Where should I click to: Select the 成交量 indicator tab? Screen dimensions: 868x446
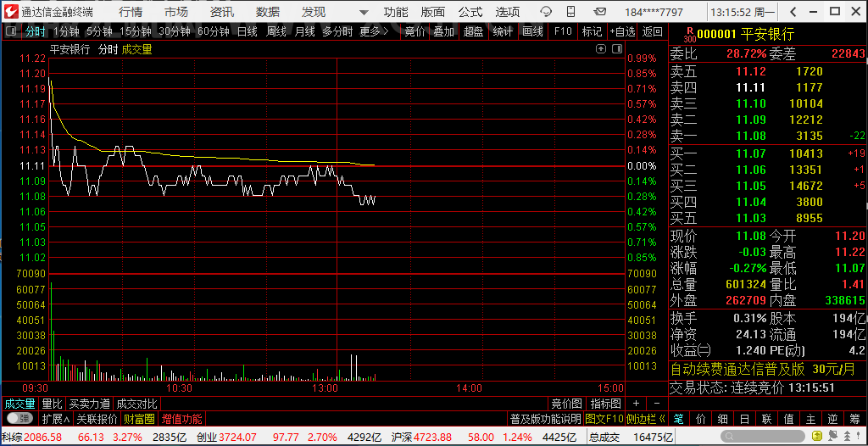pyautogui.click(x=20, y=404)
